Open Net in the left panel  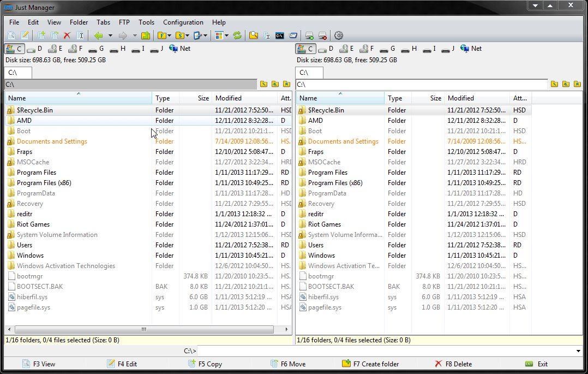click(x=180, y=49)
